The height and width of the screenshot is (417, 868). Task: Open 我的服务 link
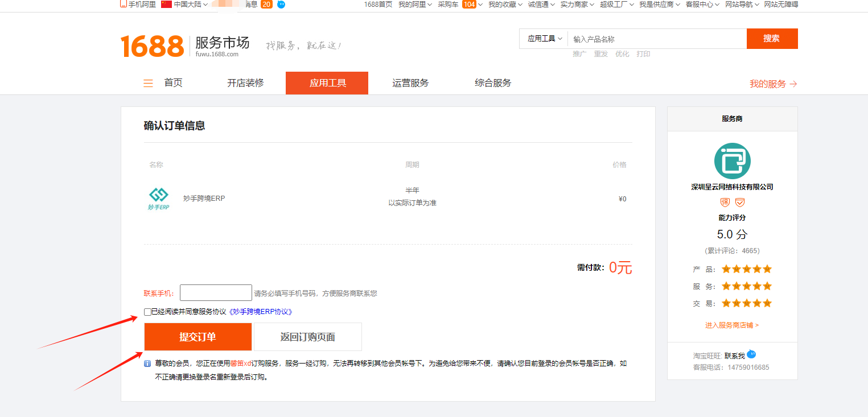coord(773,84)
